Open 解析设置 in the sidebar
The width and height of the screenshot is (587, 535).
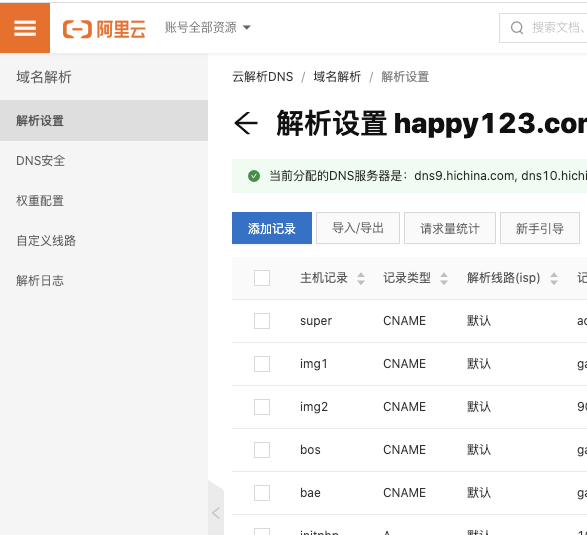click(104, 121)
